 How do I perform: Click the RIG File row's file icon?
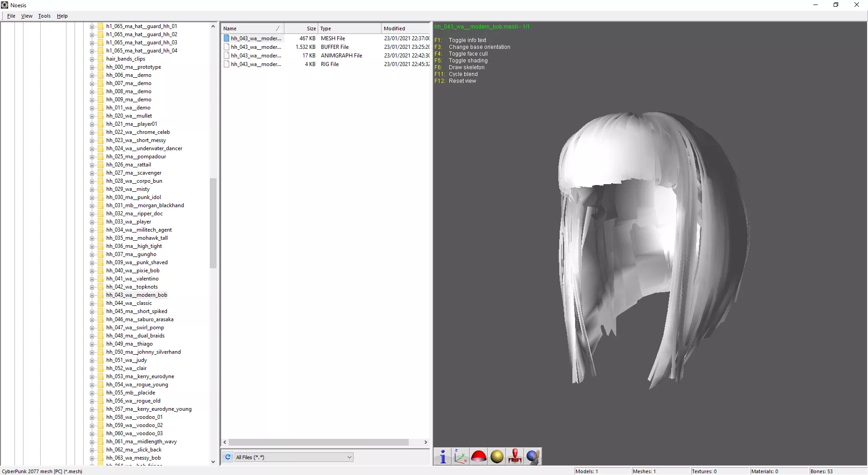[x=226, y=64]
